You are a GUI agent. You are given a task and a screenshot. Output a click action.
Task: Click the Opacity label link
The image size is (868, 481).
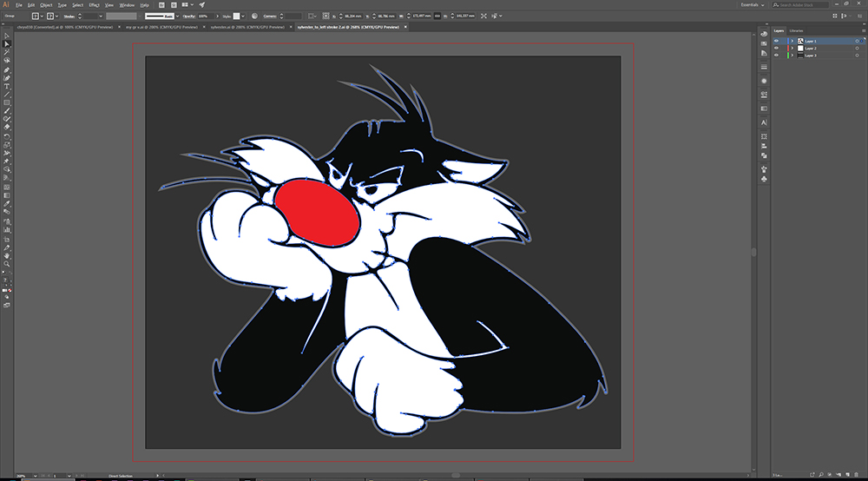click(188, 16)
